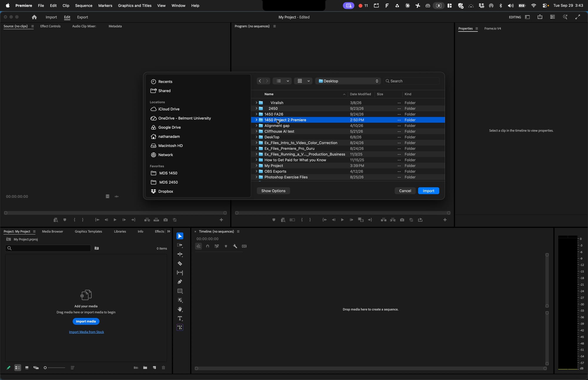This screenshot has width=588, height=380.
Task: Click the Source monitor zoom scroll bar
Action: (115, 213)
